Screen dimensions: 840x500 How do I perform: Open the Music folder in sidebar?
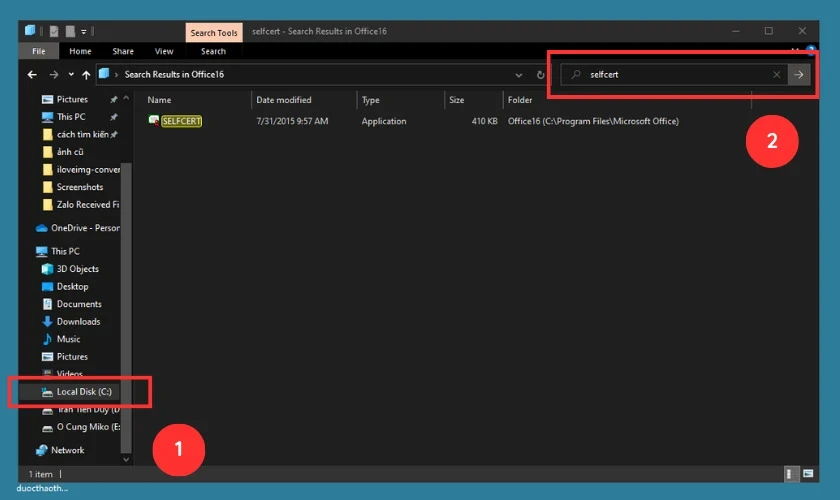(68, 339)
